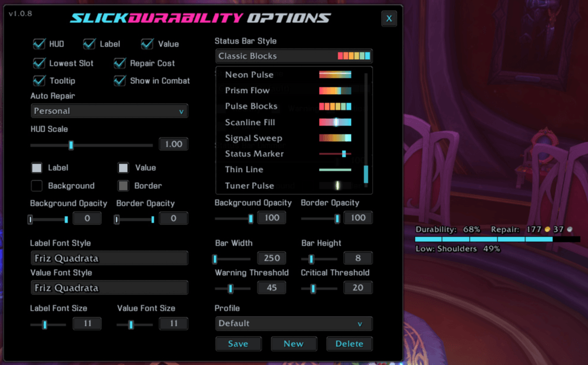Screen dimensions: 588x365
Task: Click the Label Font Size slider
Action: click(x=48, y=325)
